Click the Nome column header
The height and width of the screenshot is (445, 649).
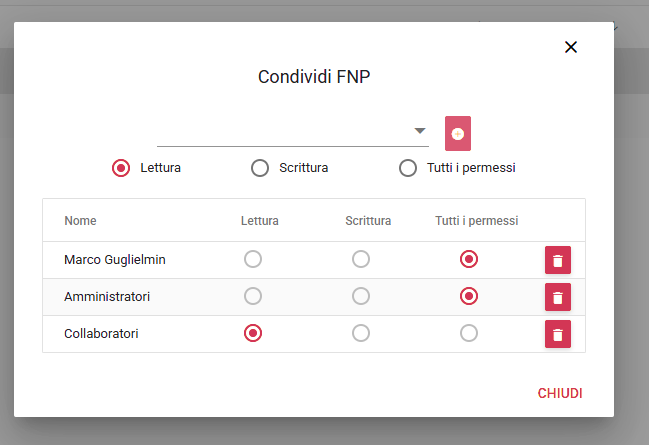pyautogui.click(x=80, y=221)
